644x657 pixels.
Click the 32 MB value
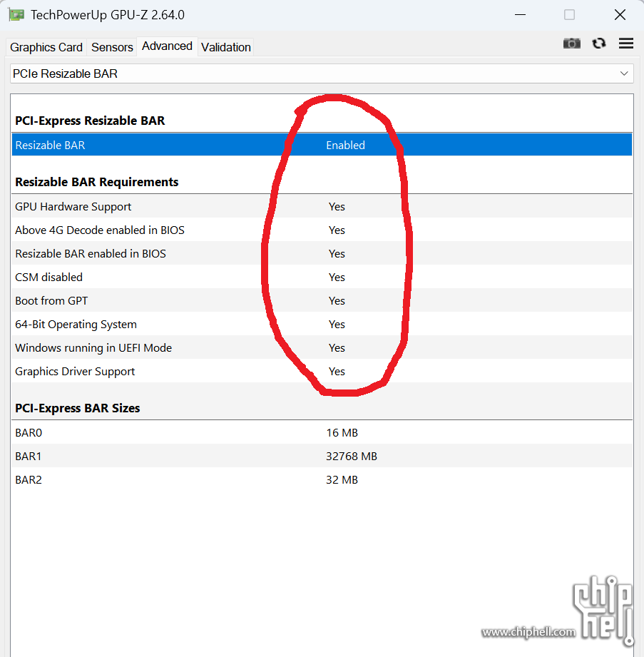(342, 480)
